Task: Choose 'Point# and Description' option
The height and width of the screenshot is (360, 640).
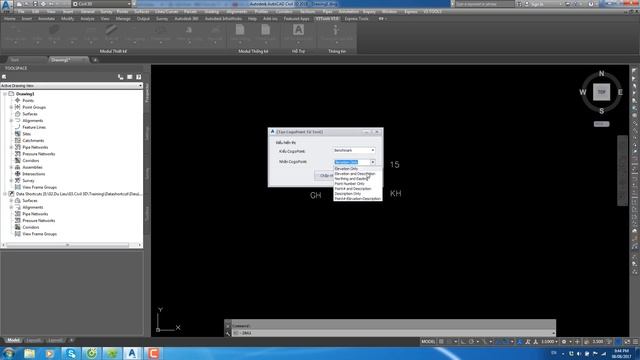Action: point(353,189)
